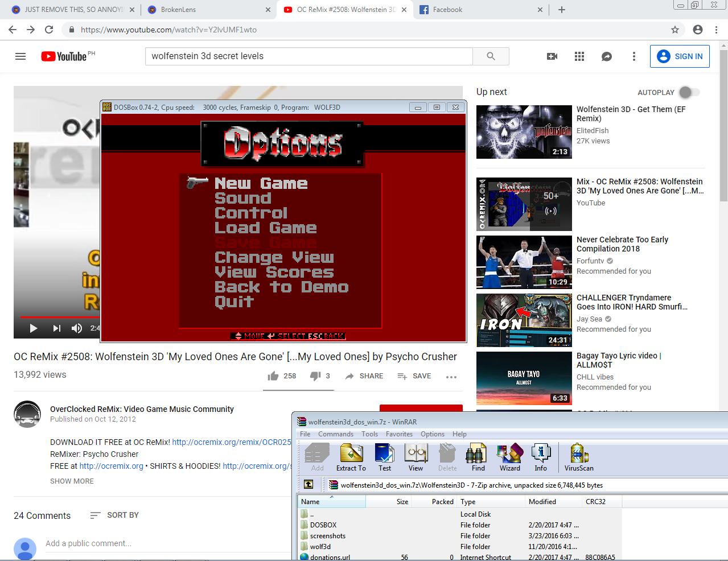Click SAVE below the video

pos(414,376)
